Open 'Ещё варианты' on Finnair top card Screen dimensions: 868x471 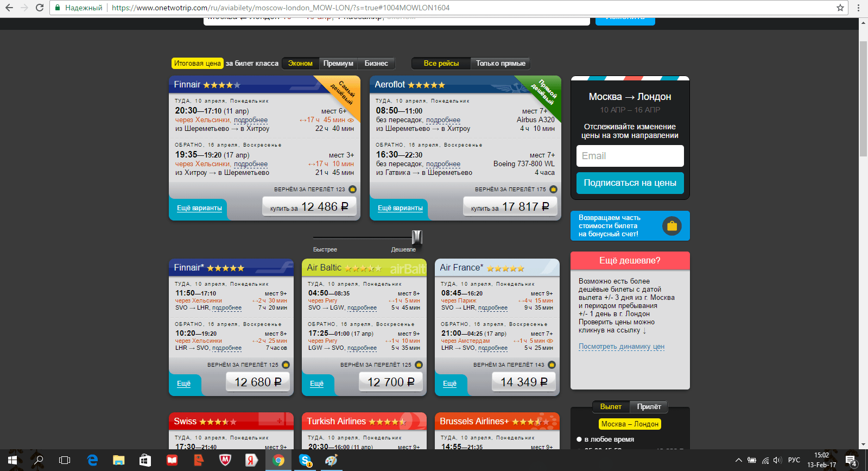[x=199, y=208]
